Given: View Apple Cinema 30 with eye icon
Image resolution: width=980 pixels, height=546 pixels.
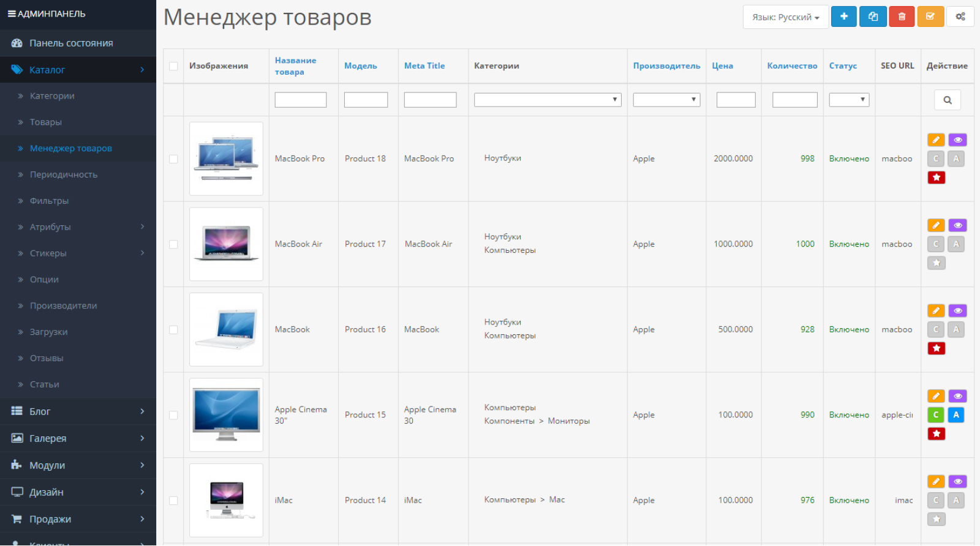Looking at the screenshot, I should tap(958, 396).
